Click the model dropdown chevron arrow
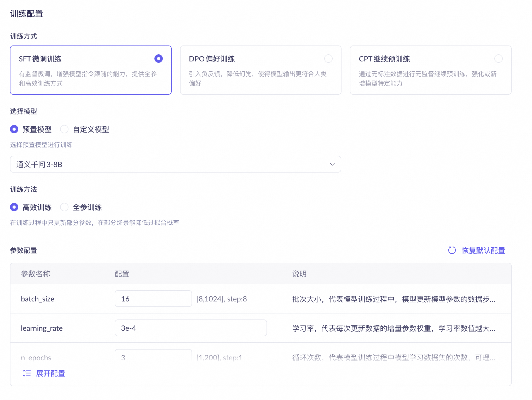The height and width of the screenshot is (400, 532). (332, 164)
